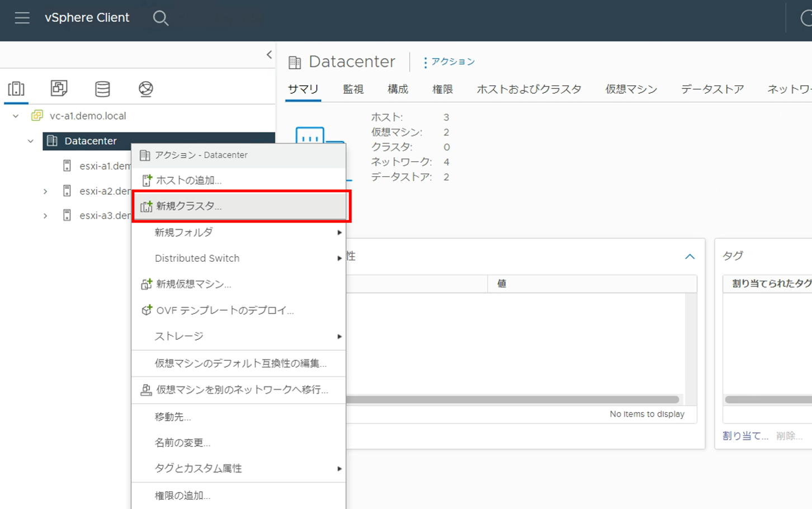
Task: Collapse the vc-a1.demo.local tree node
Action: [x=16, y=116]
